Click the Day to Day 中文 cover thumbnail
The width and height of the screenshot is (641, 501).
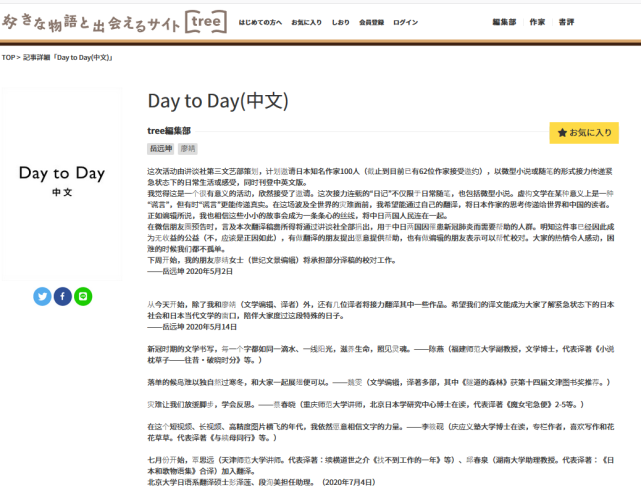click(x=62, y=184)
